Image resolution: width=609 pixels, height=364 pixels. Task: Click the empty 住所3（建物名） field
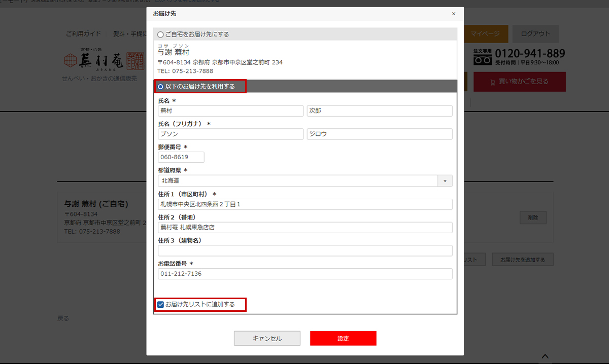coord(305,250)
